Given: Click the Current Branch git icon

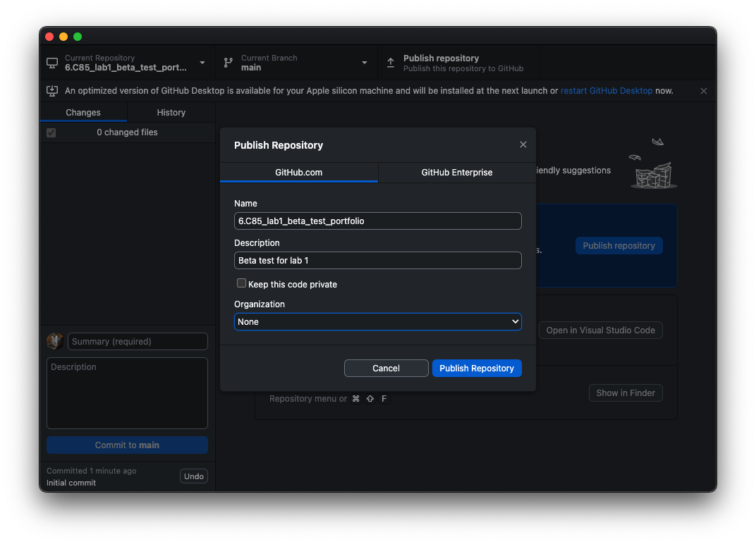Looking at the screenshot, I should (228, 63).
